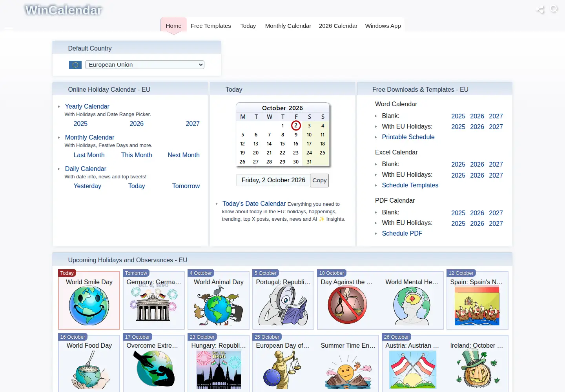Go to This Month calendar
565x392 pixels.
137,155
